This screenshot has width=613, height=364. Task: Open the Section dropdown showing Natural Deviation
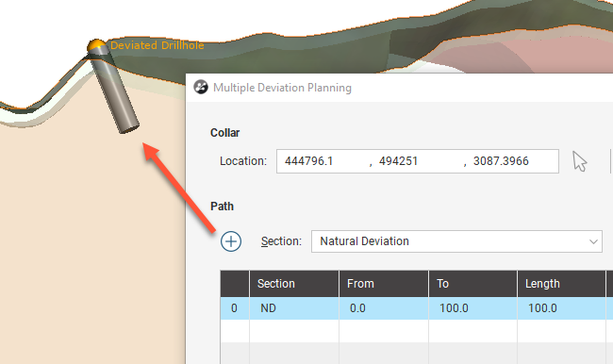coord(456,241)
